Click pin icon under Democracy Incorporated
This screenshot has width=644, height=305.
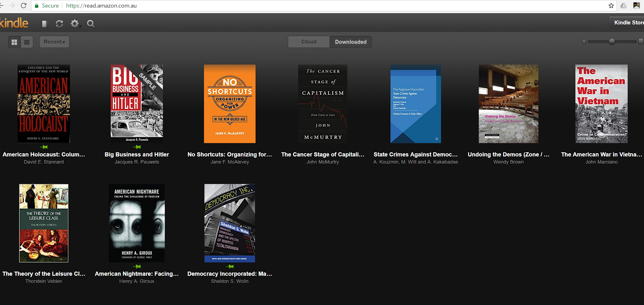230,267
